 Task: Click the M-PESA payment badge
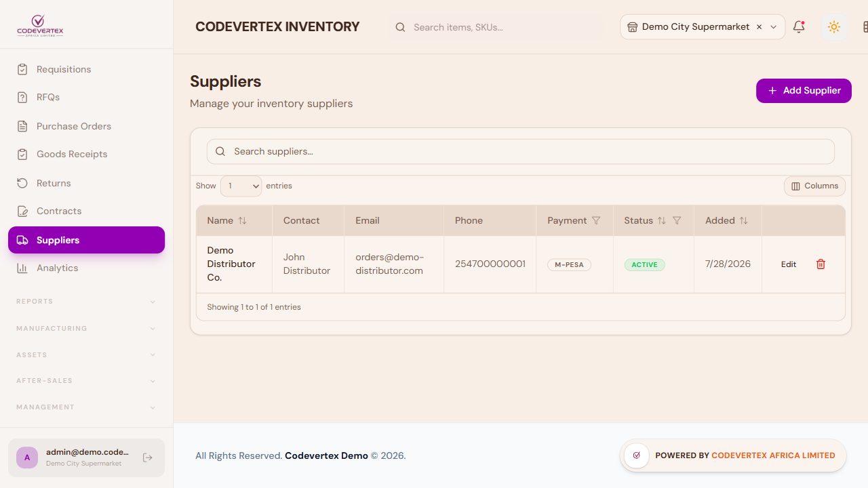(569, 264)
